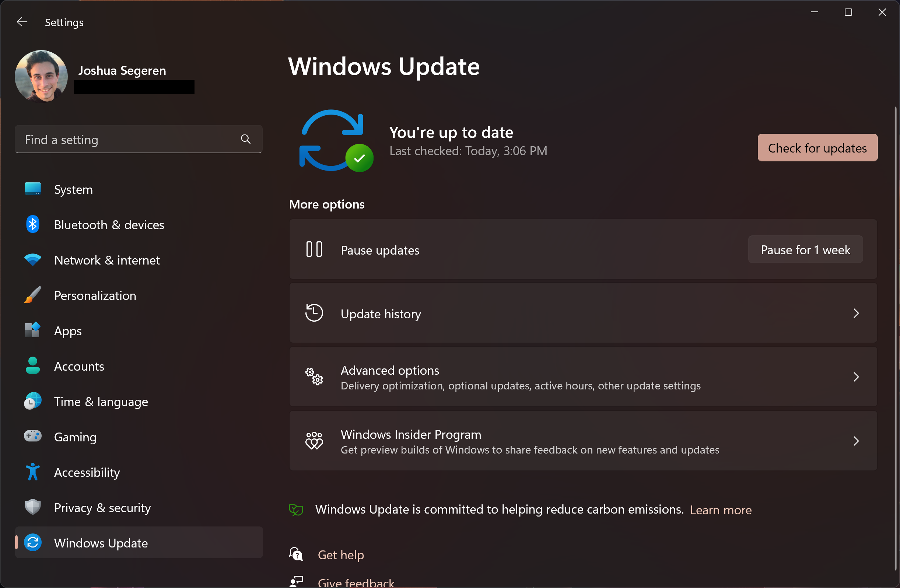Click the green leaf carbon icon
Screen dimensions: 900x588
pyautogui.click(x=296, y=510)
